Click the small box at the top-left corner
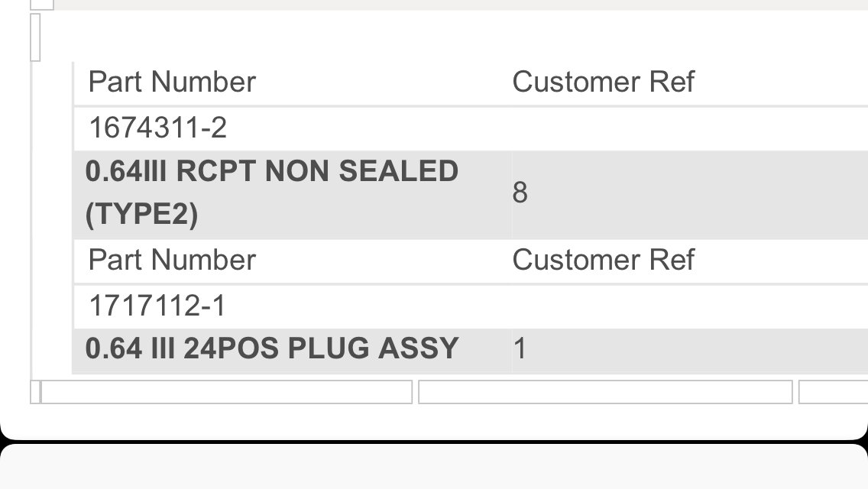Screen dimensions: 868x489 pyautogui.click(x=42, y=5)
